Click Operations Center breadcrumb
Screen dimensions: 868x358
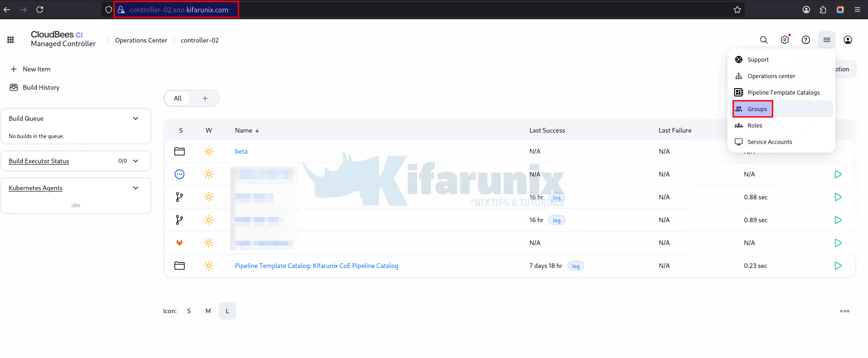tap(141, 40)
